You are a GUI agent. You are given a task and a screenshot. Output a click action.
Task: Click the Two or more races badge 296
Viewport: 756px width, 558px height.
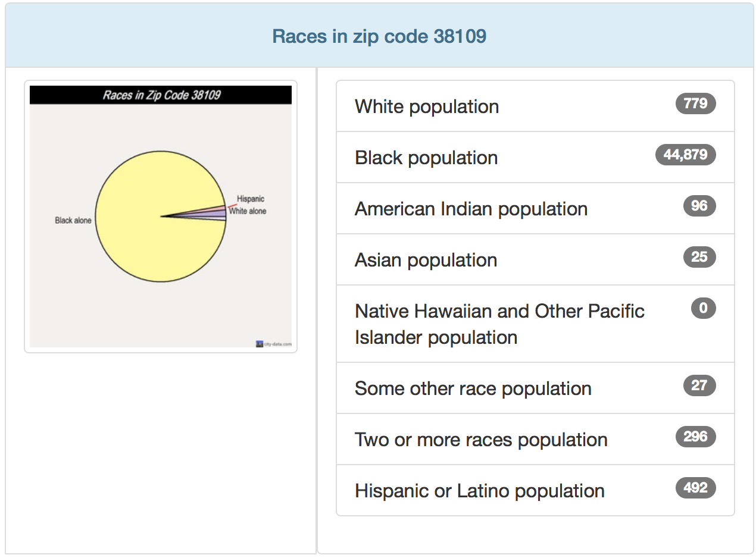click(x=695, y=437)
